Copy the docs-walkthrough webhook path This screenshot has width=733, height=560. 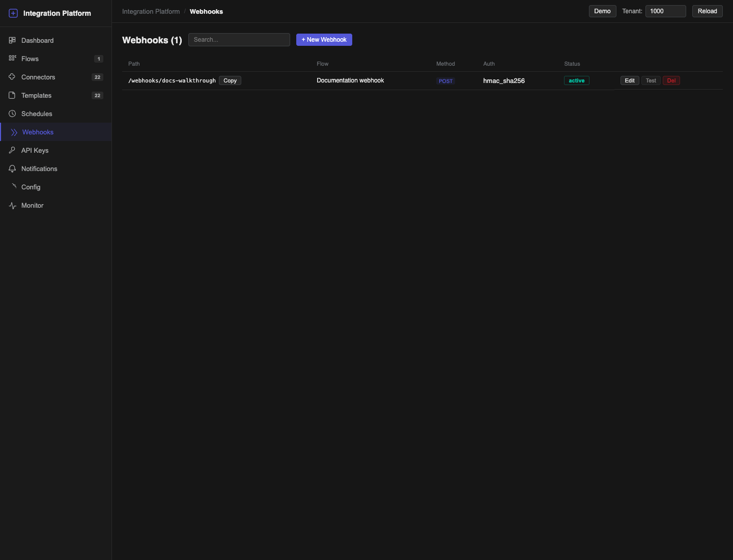coord(230,80)
